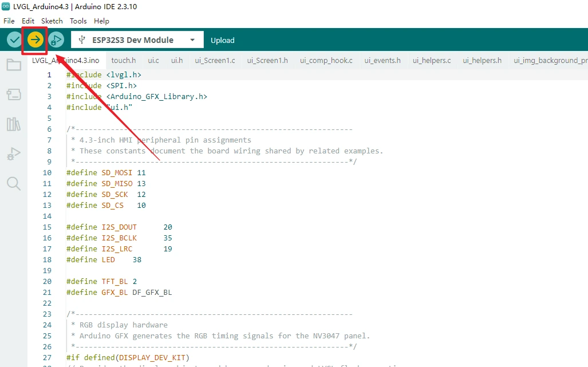Switch to the ui_Screen1.c tab
The height and width of the screenshot is (367, 588).
215,60
